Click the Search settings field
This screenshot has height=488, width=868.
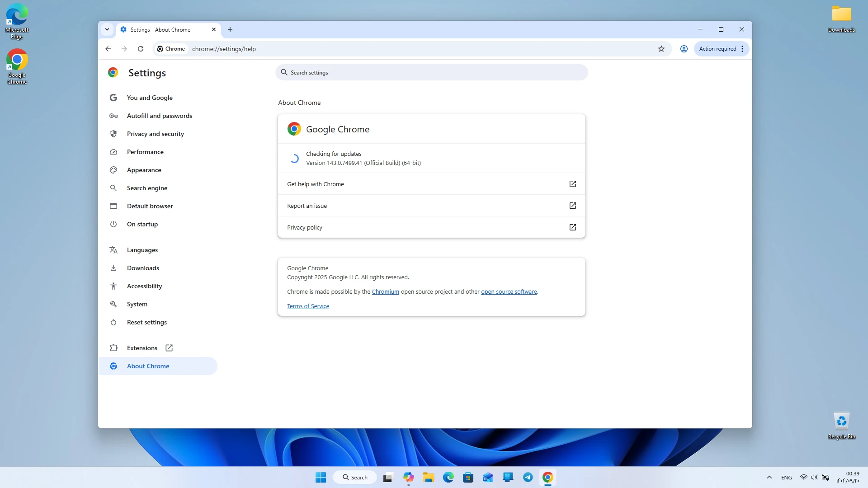pyautogui.click(x=431, y=72)
